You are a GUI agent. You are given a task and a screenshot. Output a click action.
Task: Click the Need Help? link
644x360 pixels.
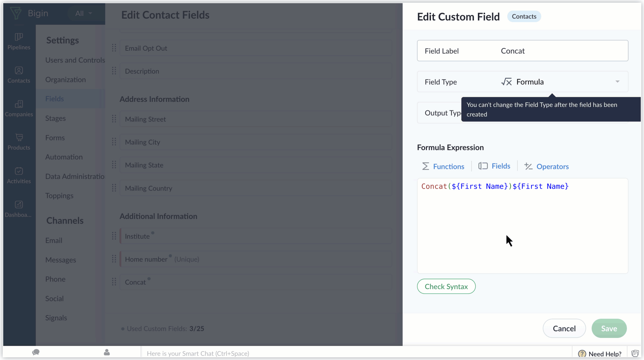pyautogui.click(x=600, y=353)
